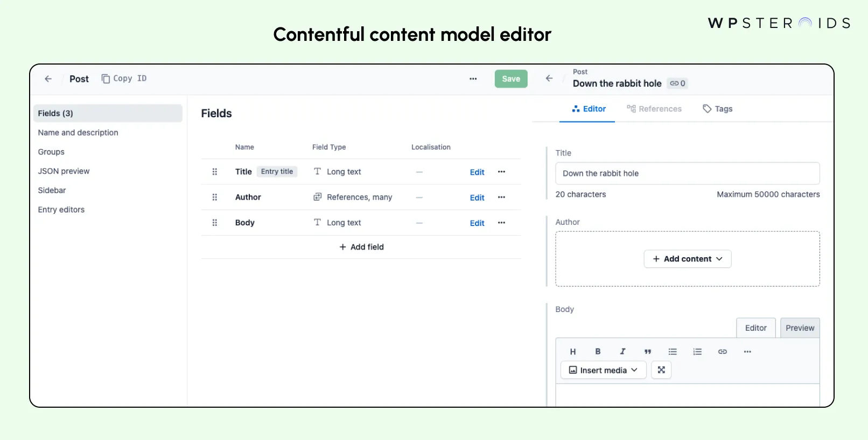
Task: Click Add field button
Action: pos(361,247)
